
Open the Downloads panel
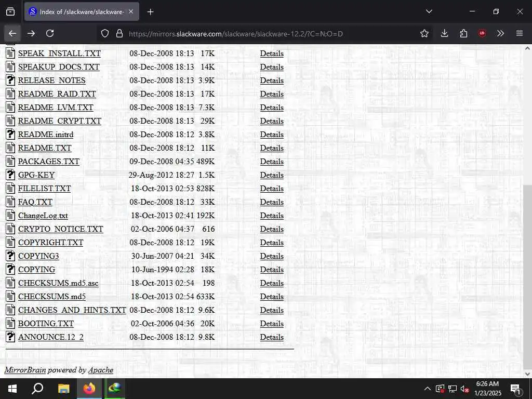(445, 33)
